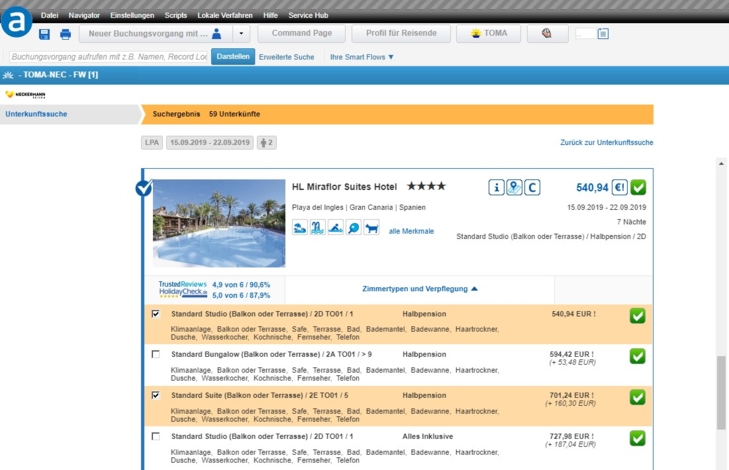Open the Einstellungen menu
Image resolution: width=729 pixels, height=470 pixels.
132,15
